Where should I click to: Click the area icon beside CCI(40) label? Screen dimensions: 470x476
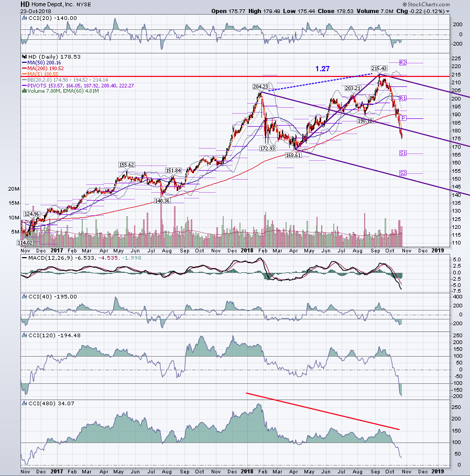point(24,296)
